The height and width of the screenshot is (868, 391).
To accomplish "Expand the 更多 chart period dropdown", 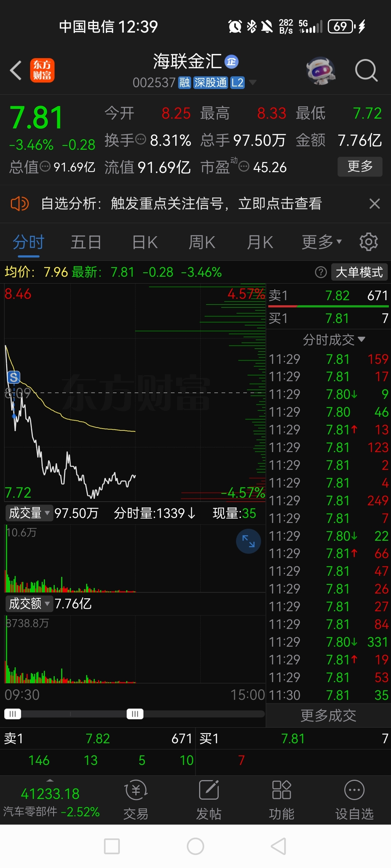I will (x=322, y=242).
